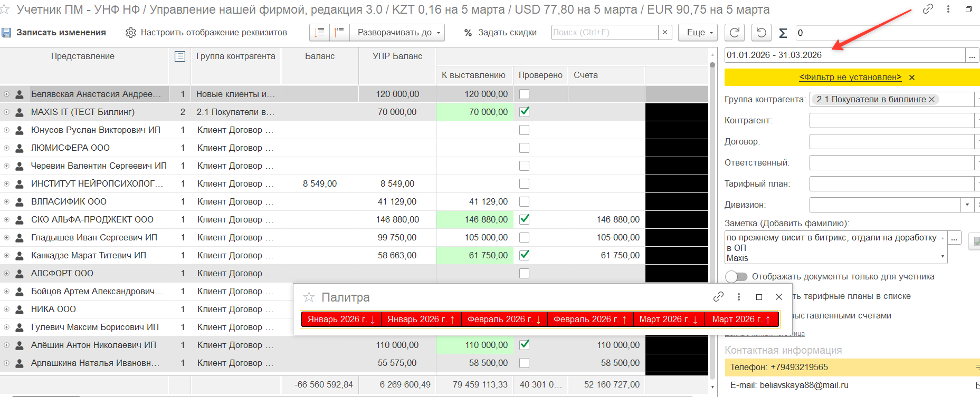Open period selection via ellipsis button
980x397 pixels.
(x=972, y=55)
